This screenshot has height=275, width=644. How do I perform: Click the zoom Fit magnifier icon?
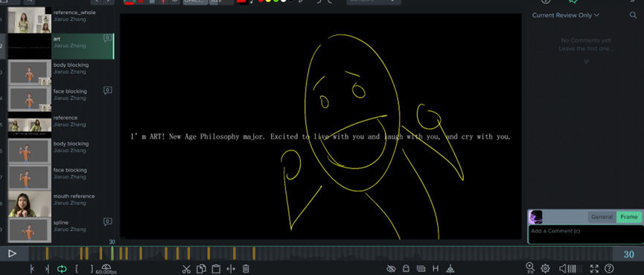[530, 268]
